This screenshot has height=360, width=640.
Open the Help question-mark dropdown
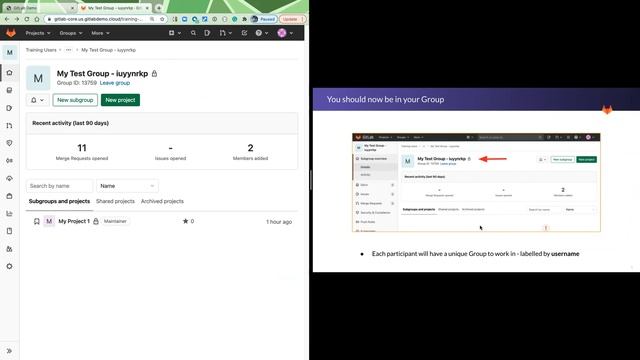pos(262,33)
